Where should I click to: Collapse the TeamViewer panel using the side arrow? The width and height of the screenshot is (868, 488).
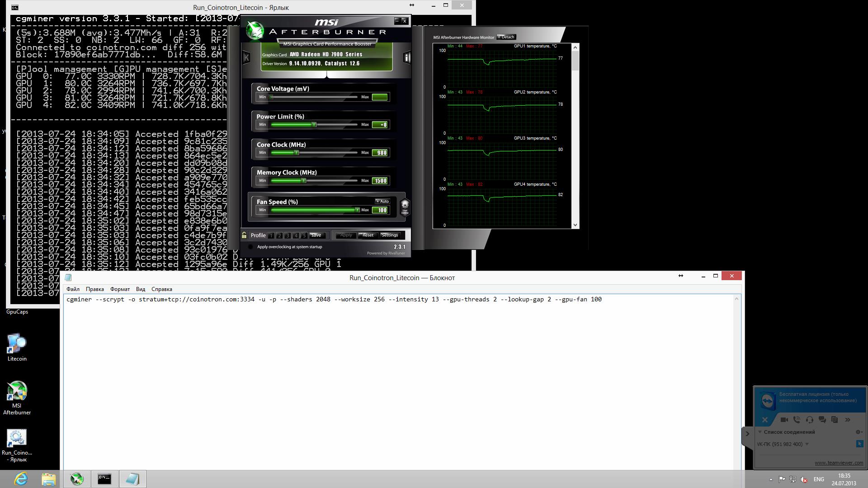point(747,434)
